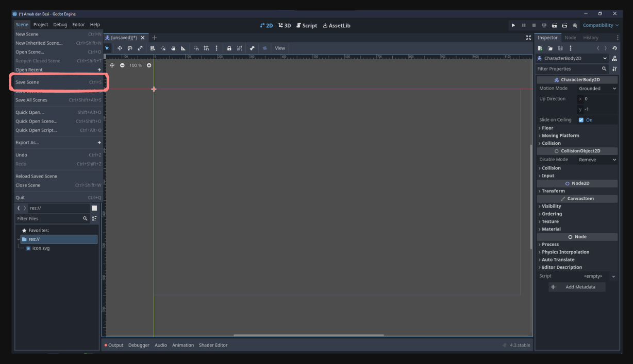Click the Add Metadata button
This screenshot has width=633, height=364.
pyautogui.click(x=577, y=287)
